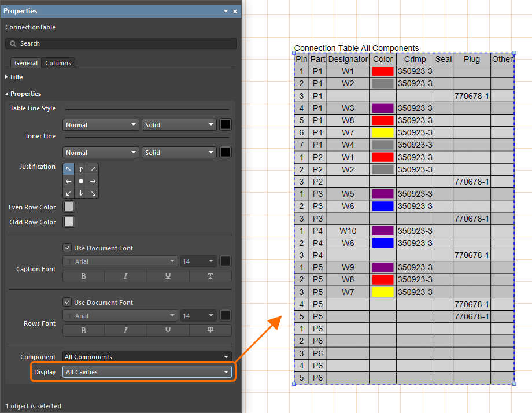This screenshot has width=532, height=413.
Task: Open Properties panel pin menu arrow
Action: tap(226, 11)
